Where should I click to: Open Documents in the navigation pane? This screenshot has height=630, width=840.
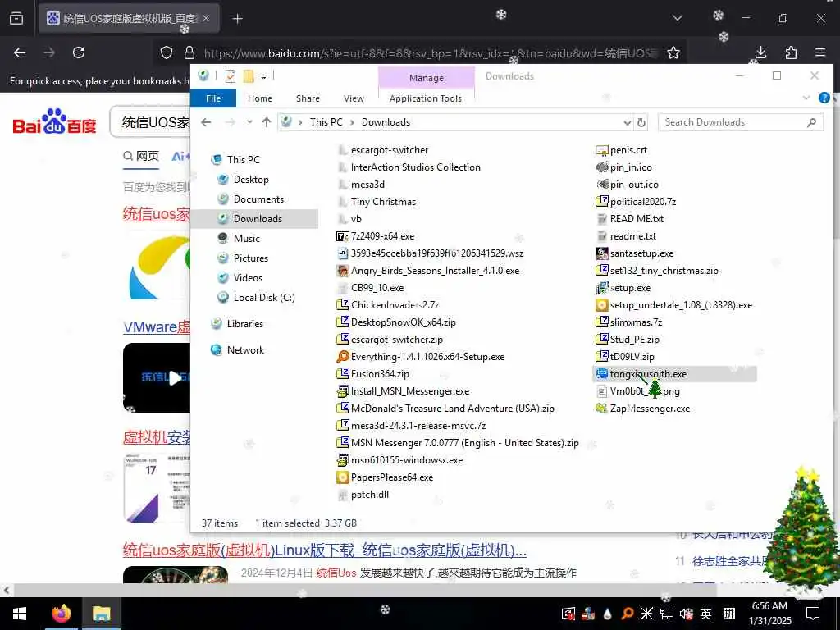(258, 199)
